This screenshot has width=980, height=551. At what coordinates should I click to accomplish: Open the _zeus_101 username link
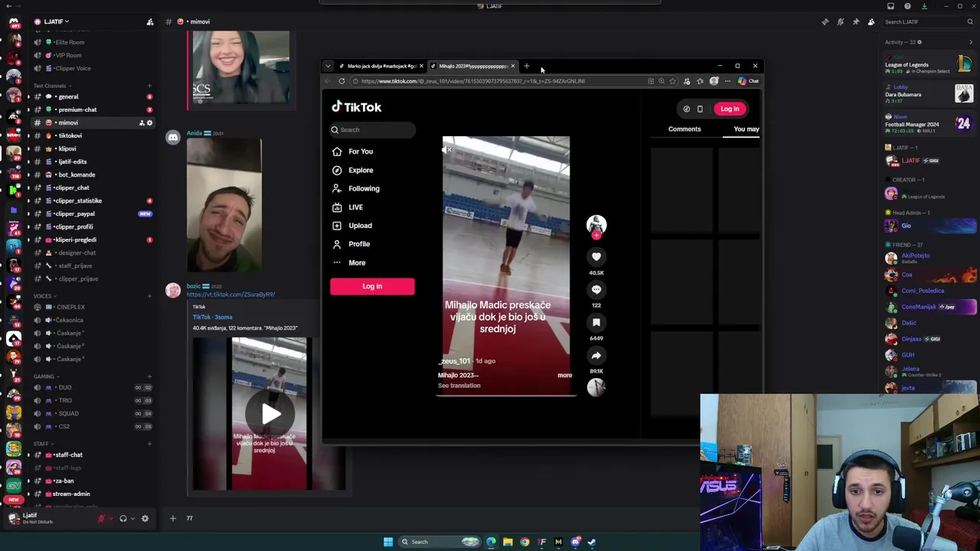click(456, 361)
